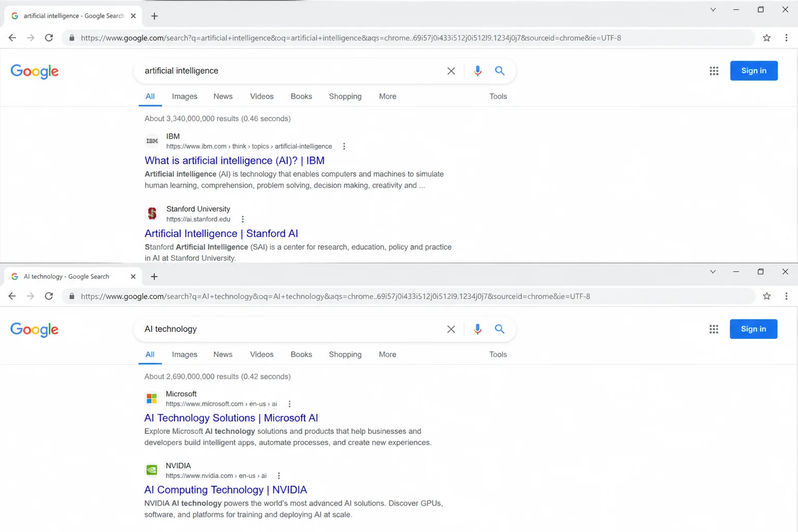Reload the artificial intelligence search page
Screen dimensions: 798x532
point(49,38)
